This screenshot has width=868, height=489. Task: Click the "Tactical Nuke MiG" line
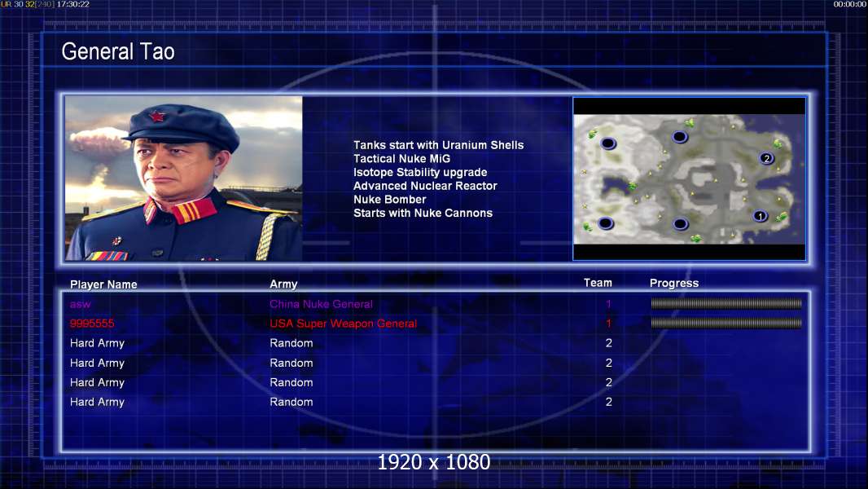pos(402,158)
